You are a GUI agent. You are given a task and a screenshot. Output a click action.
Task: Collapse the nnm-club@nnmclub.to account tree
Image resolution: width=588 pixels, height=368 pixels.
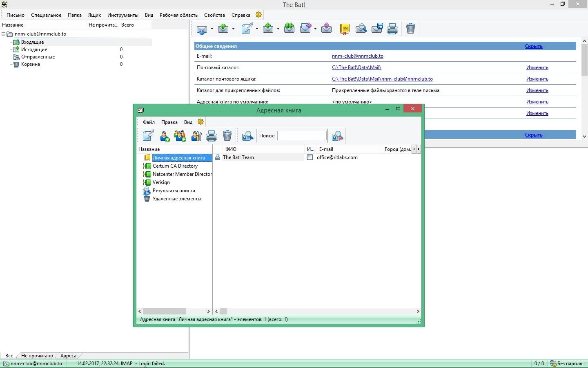click(x=3, y=34)
